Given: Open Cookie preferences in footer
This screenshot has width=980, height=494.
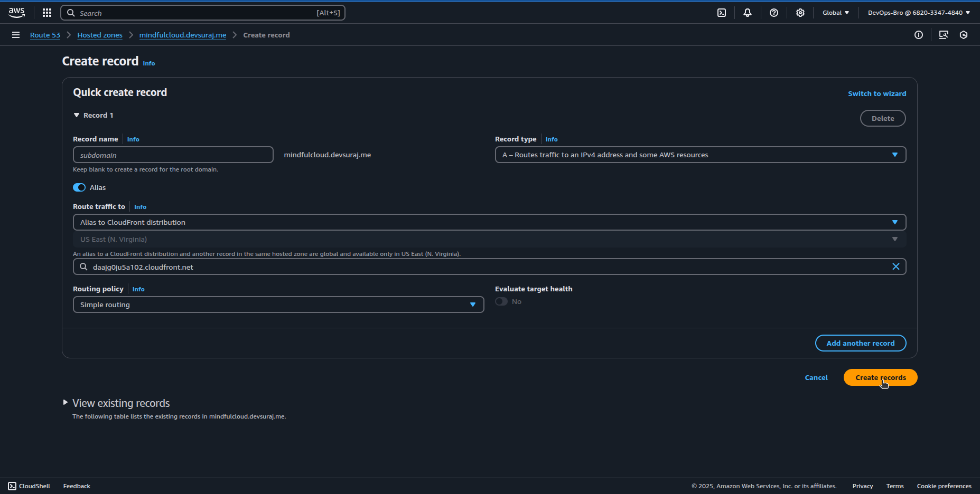Looking at the screenshot, I should click(944, 486).
